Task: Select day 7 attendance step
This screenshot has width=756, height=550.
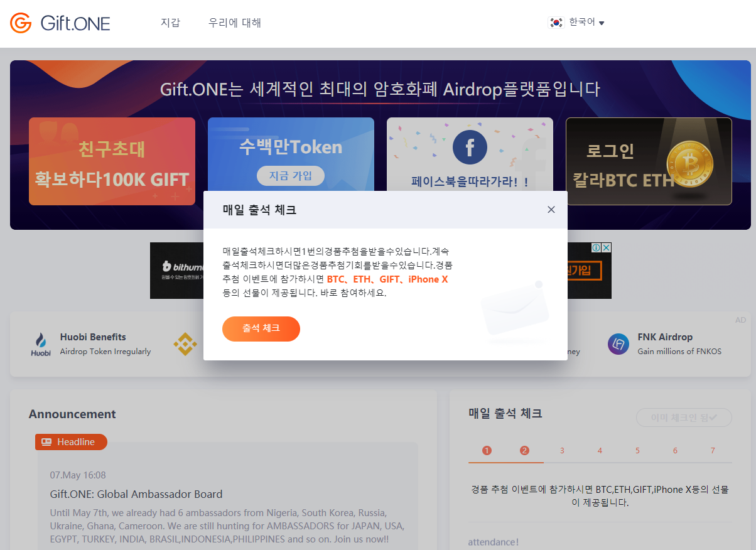Action: [713, 451]
